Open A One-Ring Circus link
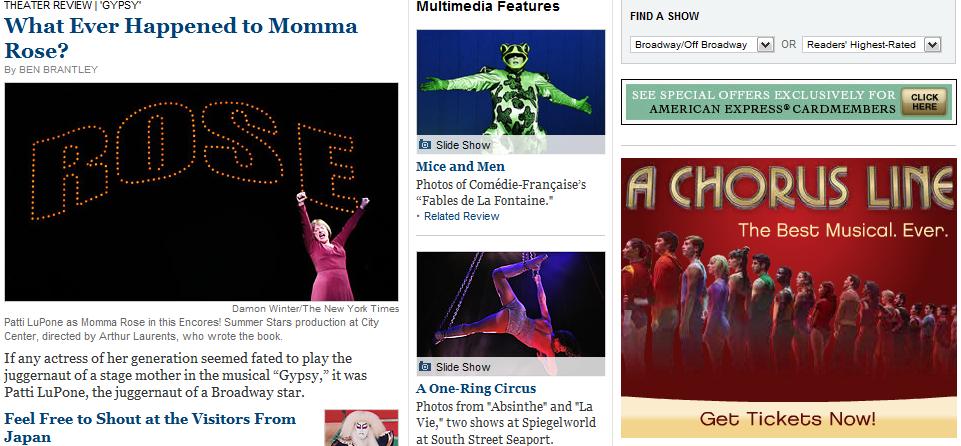The height and width of the screenshot is (446, 961). coord(476,388)
